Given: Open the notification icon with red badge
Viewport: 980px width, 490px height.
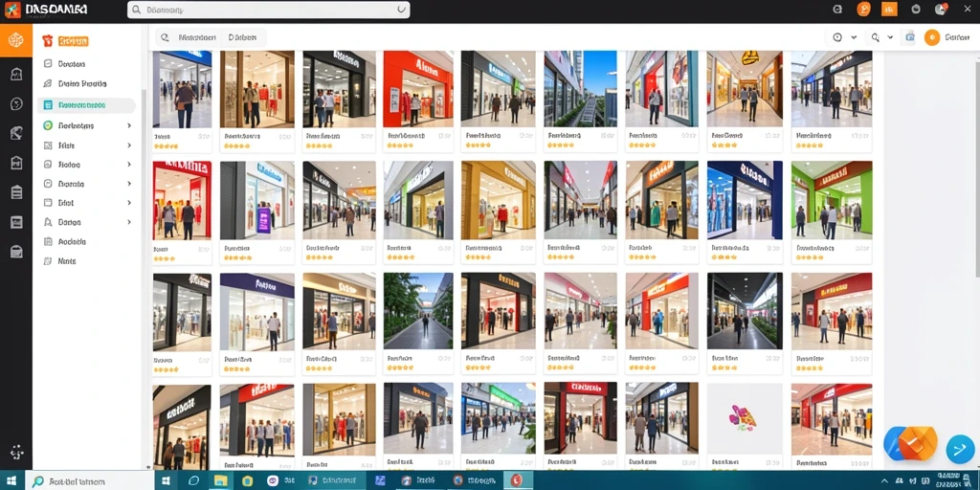Looking at the screenshot, I should click(942, 9).
